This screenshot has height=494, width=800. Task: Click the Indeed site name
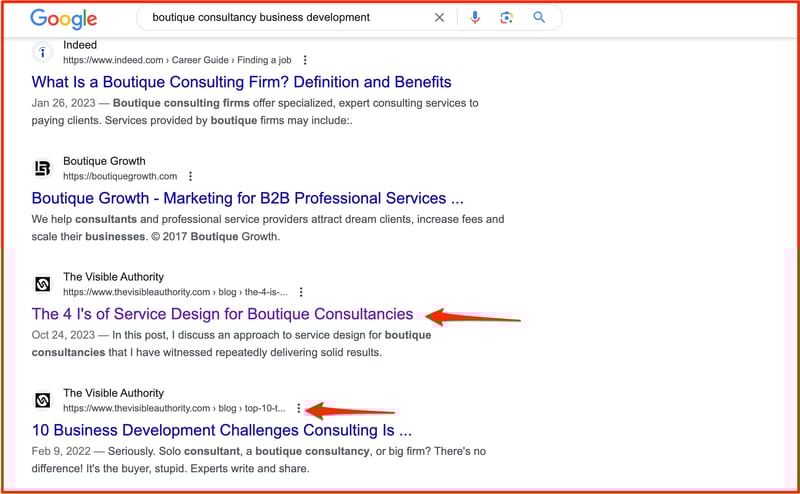pyautogui.click(x=80, y=45)
